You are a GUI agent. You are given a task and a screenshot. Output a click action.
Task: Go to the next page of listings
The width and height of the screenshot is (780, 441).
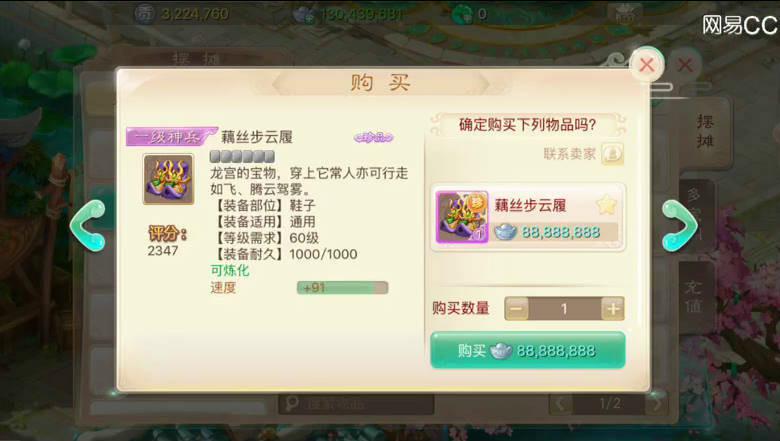pyautogui.click(x=657, y=403)
